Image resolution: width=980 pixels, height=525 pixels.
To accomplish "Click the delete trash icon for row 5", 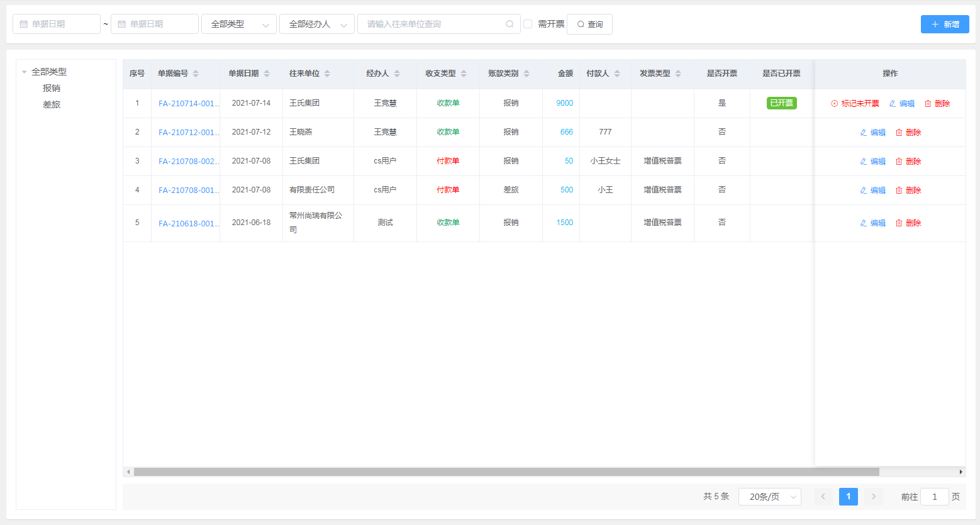I will click(899, 223).
